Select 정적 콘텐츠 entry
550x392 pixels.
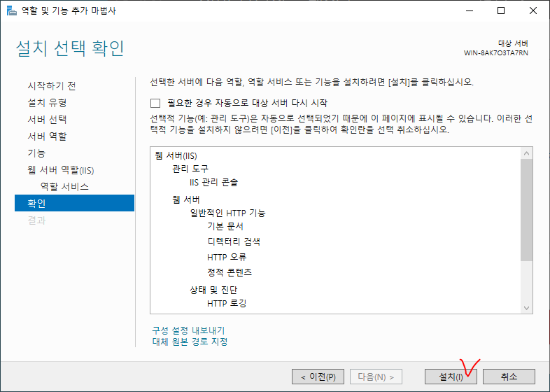point(230,272)
